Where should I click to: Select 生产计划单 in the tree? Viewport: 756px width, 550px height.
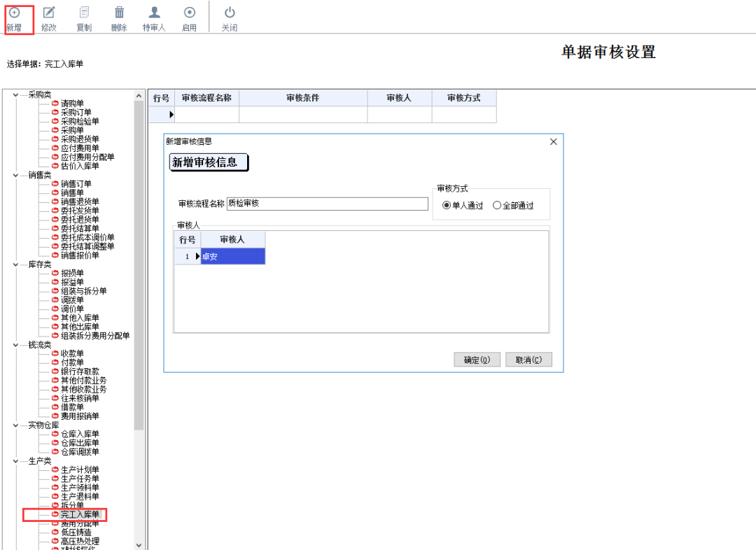coord(80,470)
